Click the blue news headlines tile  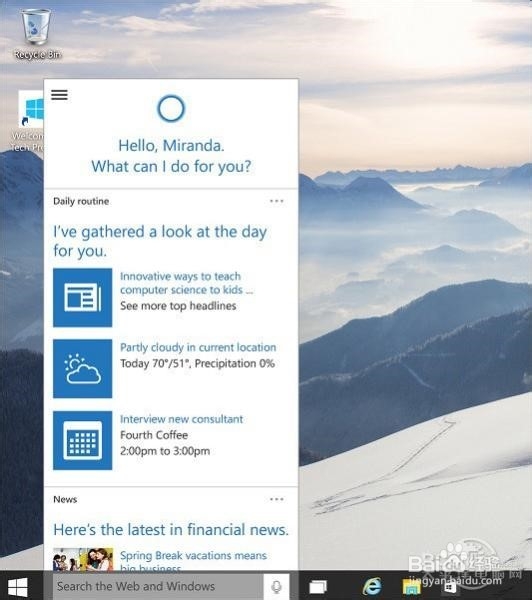pyautogui.click(x=83, y=297)
